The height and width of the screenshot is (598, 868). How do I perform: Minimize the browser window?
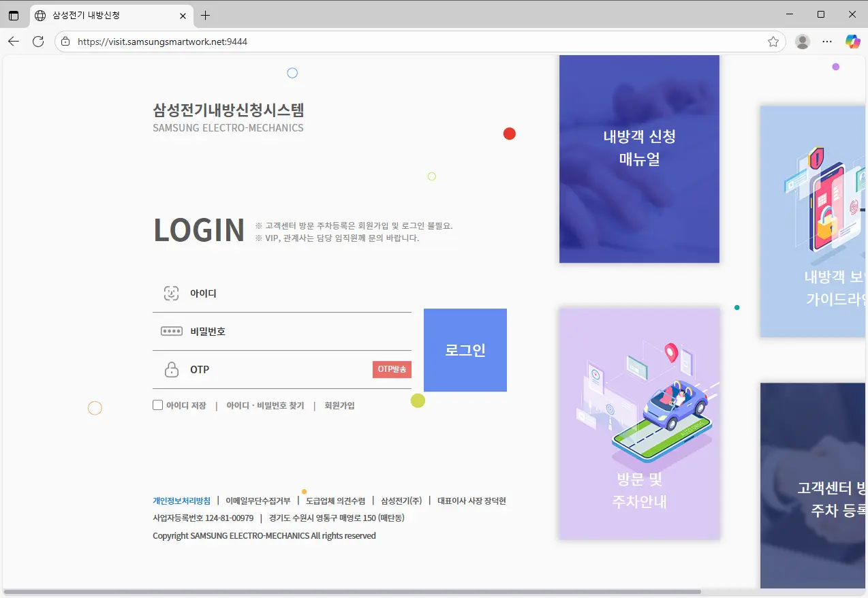[790, 14]
